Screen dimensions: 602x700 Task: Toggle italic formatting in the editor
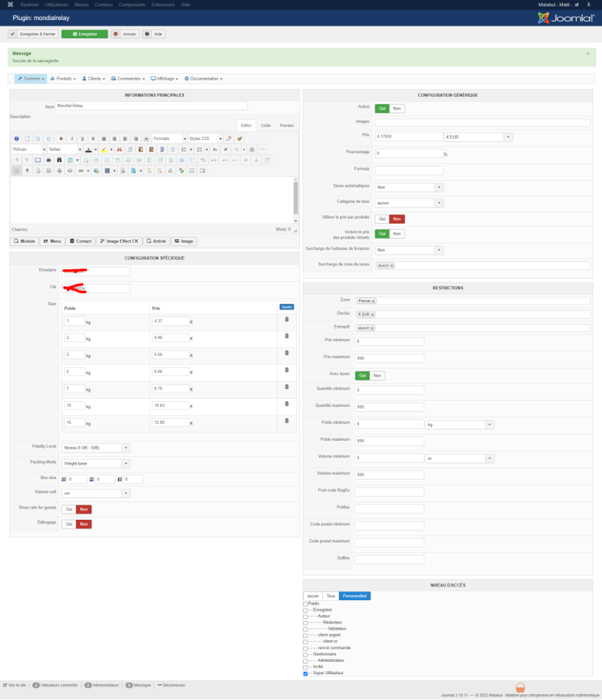coord(72,139)
